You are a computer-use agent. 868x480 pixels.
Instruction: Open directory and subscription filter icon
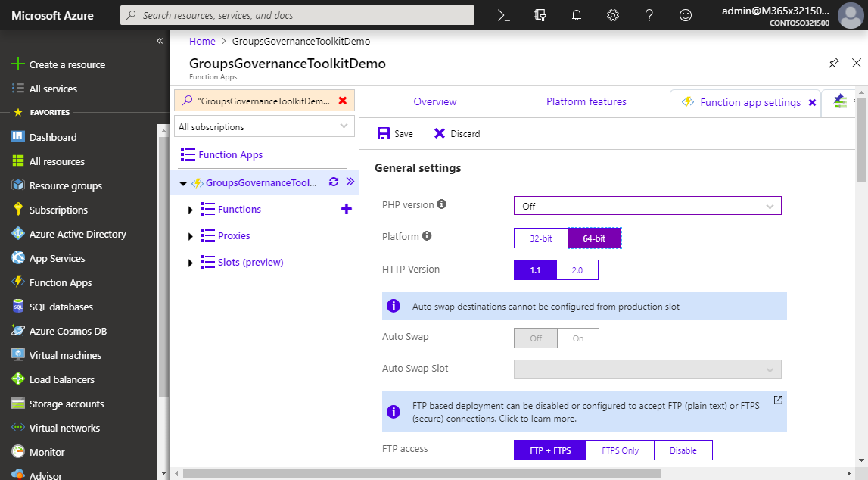[540, 15]
